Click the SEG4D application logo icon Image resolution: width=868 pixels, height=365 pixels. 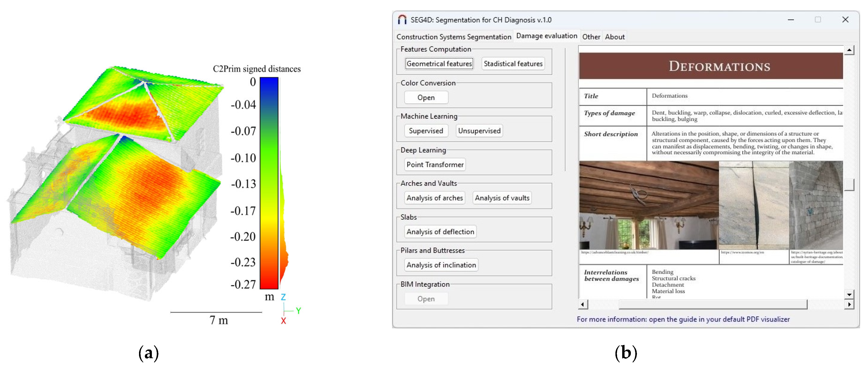click(402, 20)
